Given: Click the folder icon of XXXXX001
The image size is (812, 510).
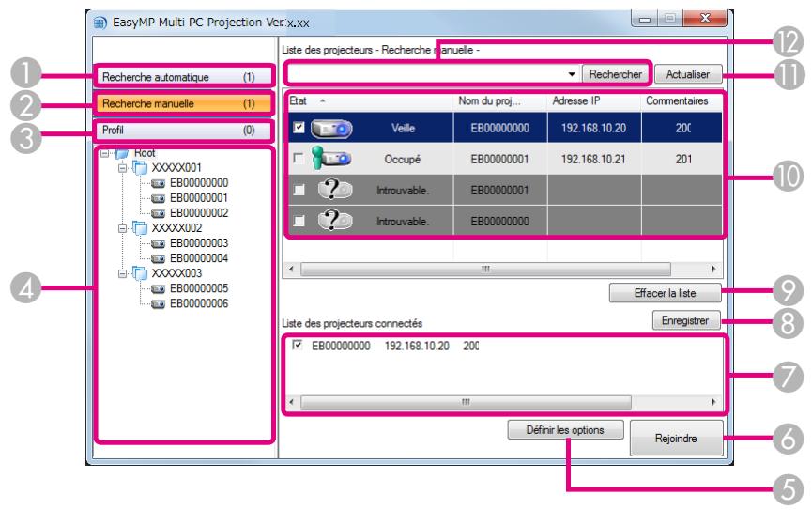Looking at the screenshot, I should click(140, 167).
